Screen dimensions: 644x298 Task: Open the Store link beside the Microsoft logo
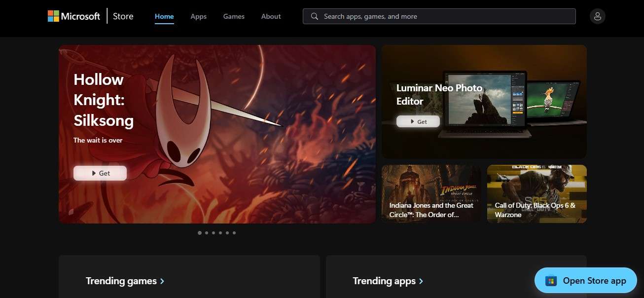point(123,16)
